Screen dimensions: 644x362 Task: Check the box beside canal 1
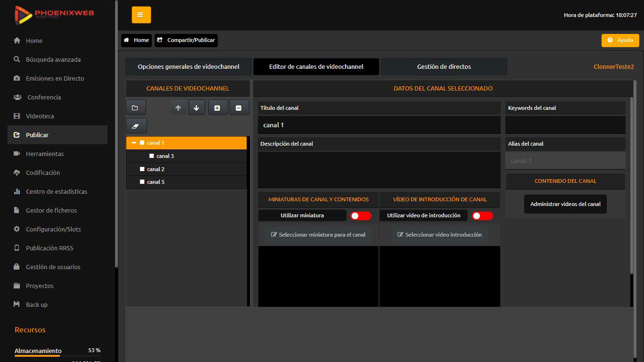[x=142, y=142]
